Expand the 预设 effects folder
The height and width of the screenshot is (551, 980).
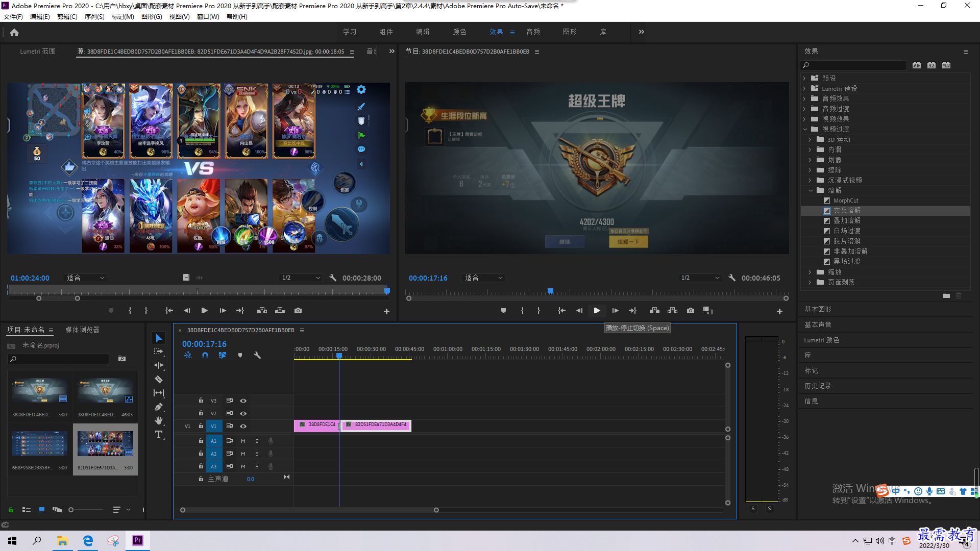804,78
